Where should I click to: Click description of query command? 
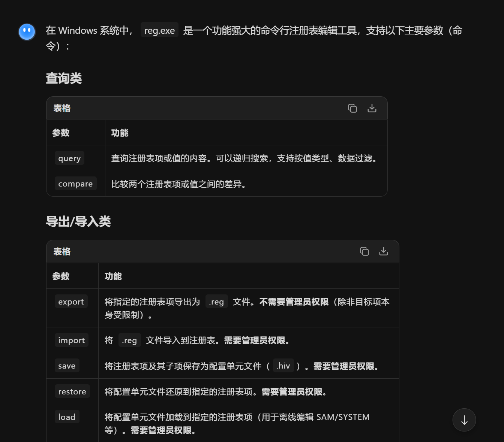point(244,158)
